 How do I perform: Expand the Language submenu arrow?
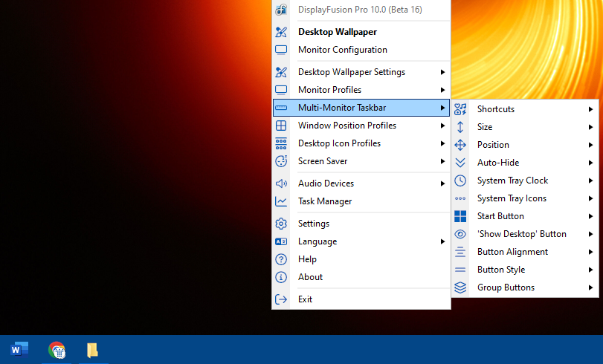[442, 241]
